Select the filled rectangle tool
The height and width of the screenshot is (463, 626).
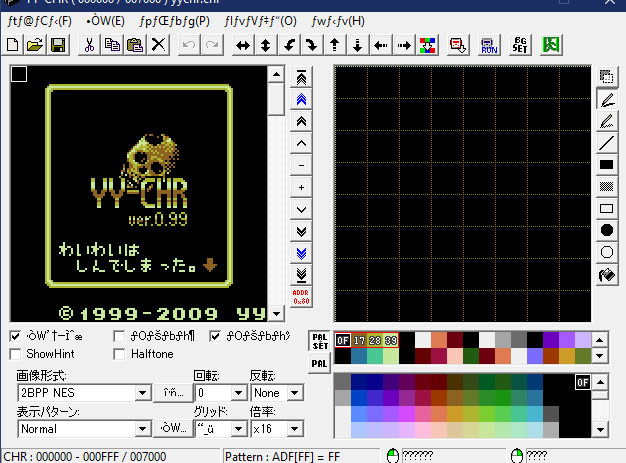click(x=606, y=164)
